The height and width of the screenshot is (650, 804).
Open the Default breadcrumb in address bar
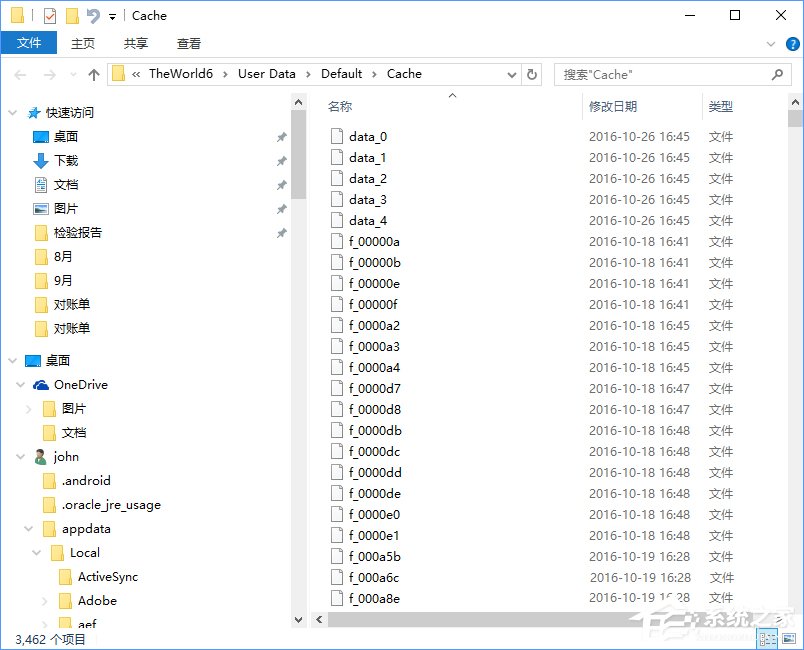tap(342, 73)
